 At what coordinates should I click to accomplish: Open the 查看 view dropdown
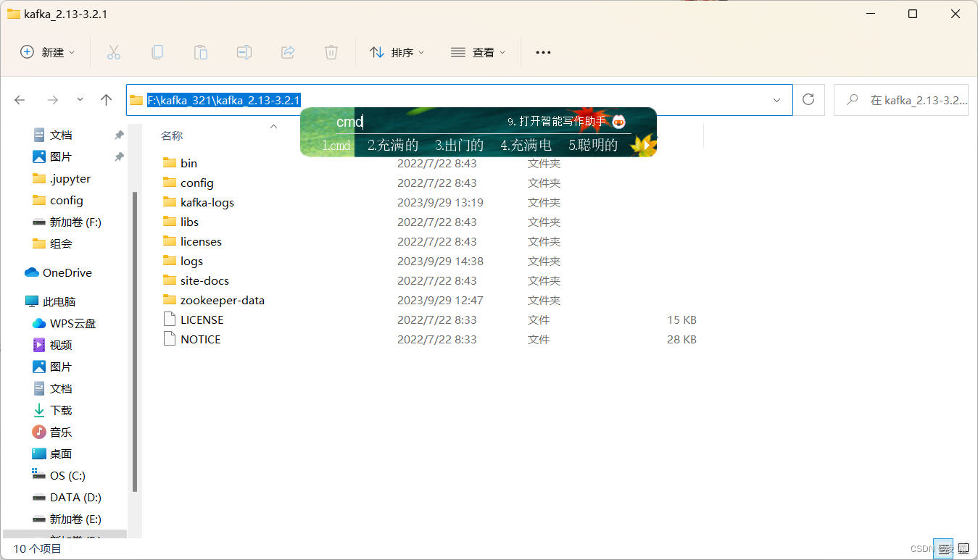tap(478, 51)
